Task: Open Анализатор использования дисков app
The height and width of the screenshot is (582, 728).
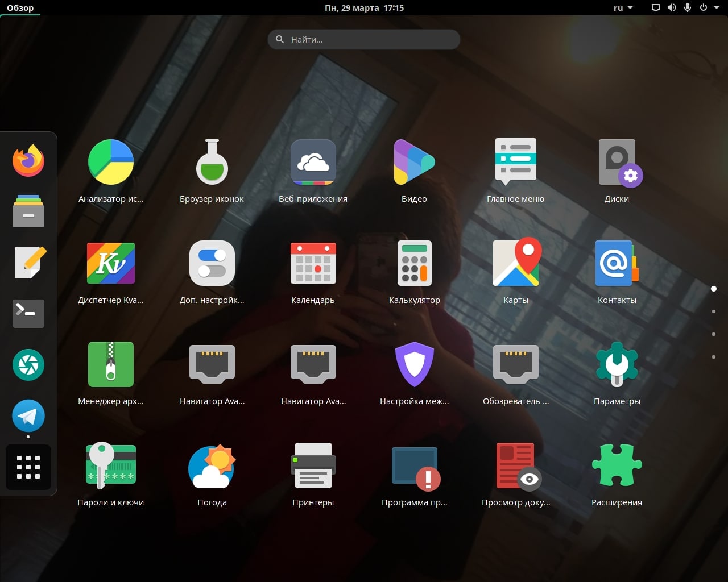Action: coord(111,171)
